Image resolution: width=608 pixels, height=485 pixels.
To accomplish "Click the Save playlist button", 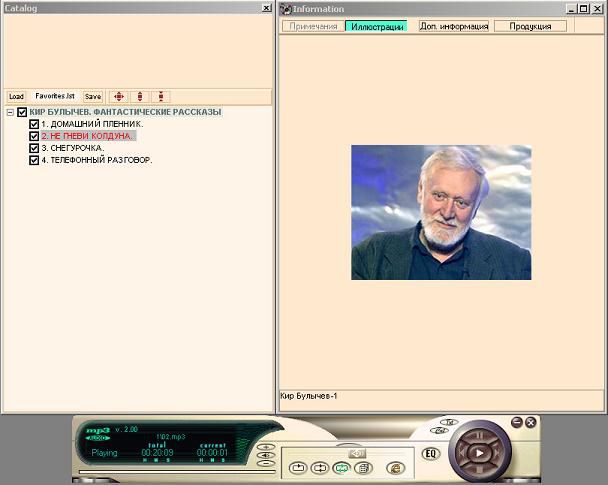I will pyautogui.click(x=93, y=97).
